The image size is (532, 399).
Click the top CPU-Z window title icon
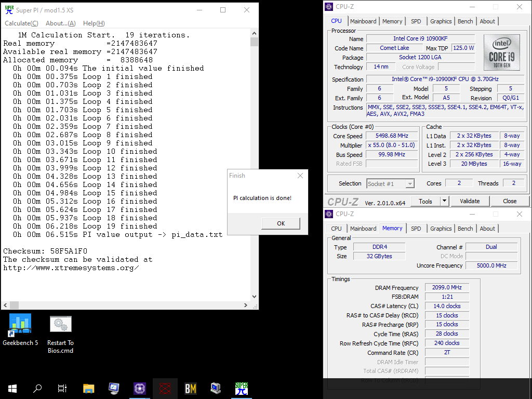click(x=329, y=6)
